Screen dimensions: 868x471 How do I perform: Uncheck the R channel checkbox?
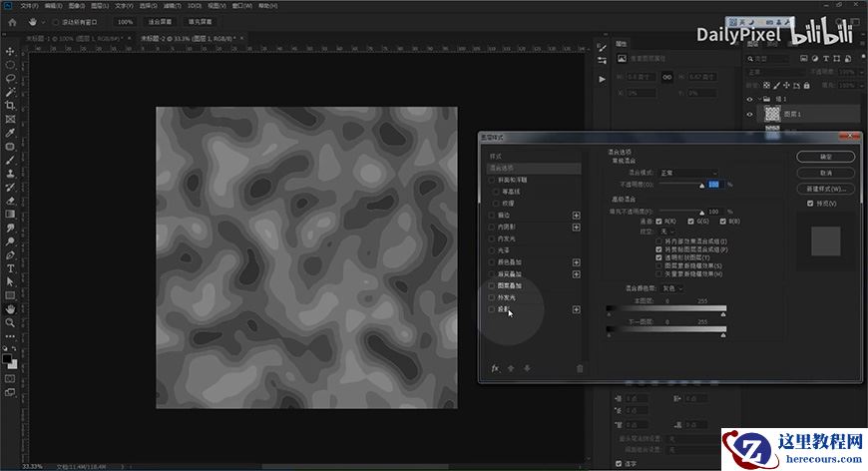[658, 222]
